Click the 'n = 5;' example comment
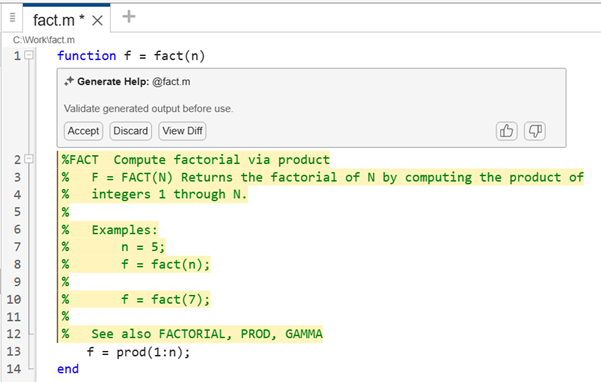Image resolution: width=601 pixels, height=382 pixels. [143, 247]
